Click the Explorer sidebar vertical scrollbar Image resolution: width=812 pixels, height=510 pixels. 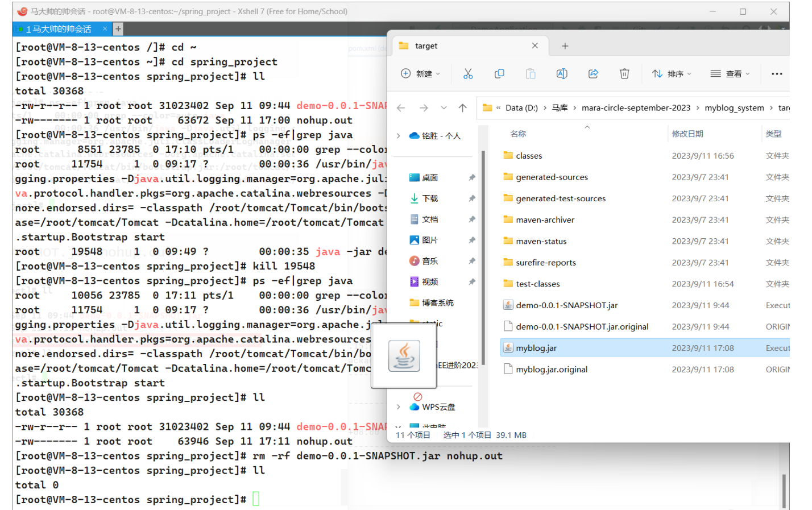[483, 257]
